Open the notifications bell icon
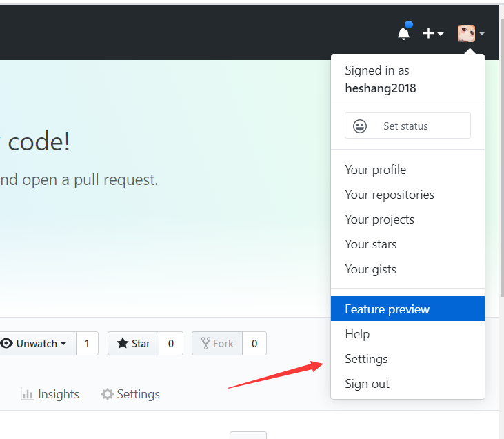The image size is (504, 439). point(404,33)
